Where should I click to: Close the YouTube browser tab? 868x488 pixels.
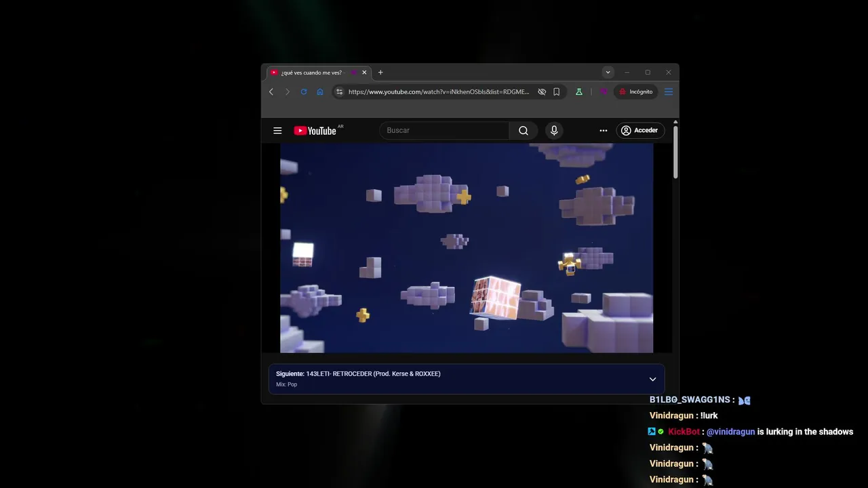365,73
